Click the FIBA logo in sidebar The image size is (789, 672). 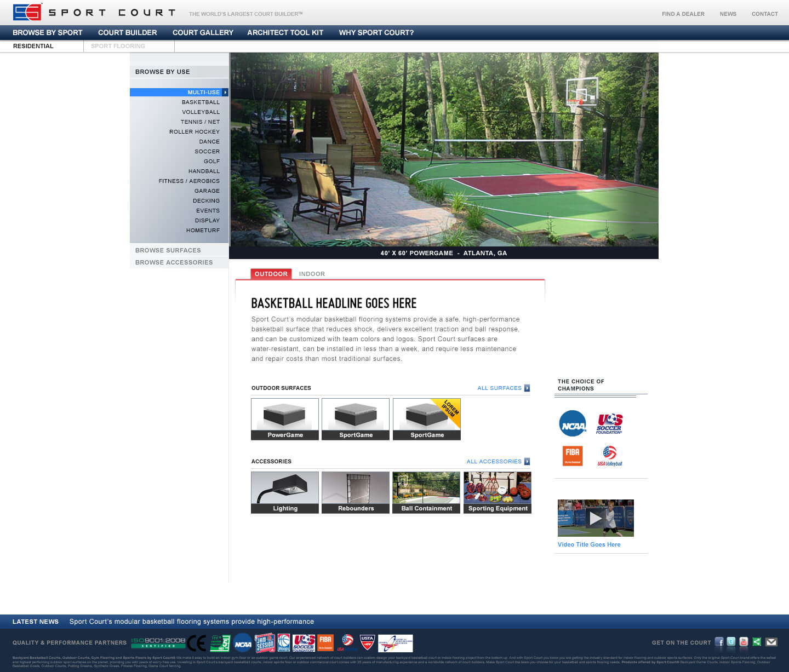(573, 455)
